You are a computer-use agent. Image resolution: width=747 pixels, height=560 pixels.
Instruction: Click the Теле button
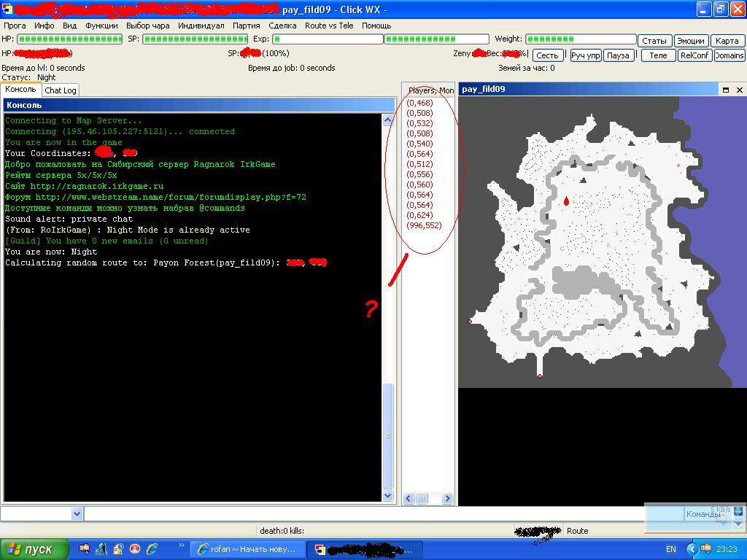point(659,55)
